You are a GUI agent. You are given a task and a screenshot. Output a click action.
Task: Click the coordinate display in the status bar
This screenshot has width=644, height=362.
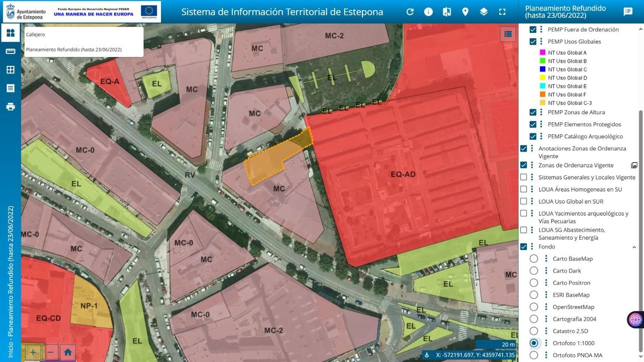pos(474,355)
